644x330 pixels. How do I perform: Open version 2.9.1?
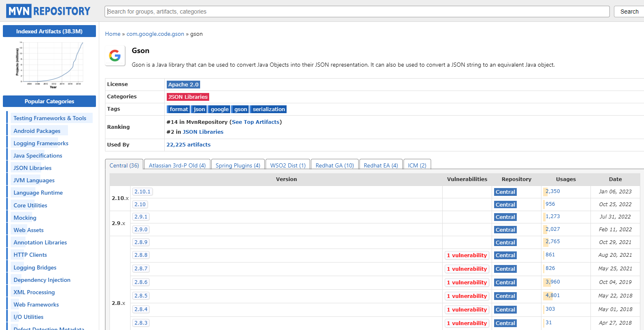click(x=141, y=216)
